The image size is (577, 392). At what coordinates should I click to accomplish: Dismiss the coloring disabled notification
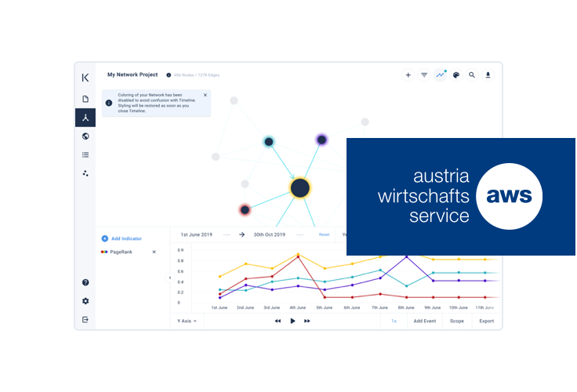205,95
